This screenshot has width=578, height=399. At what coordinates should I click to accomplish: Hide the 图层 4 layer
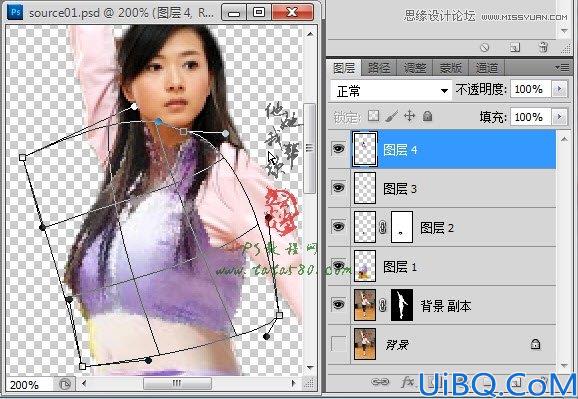point(338,149)
